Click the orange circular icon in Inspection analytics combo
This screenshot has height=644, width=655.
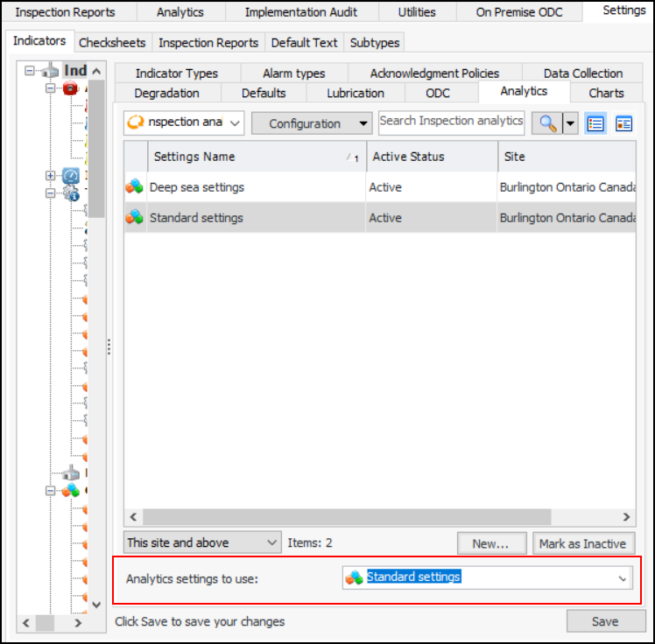click(135, 122)
